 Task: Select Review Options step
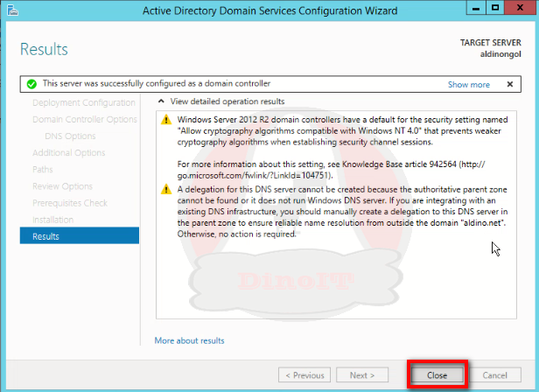(63, 186)
